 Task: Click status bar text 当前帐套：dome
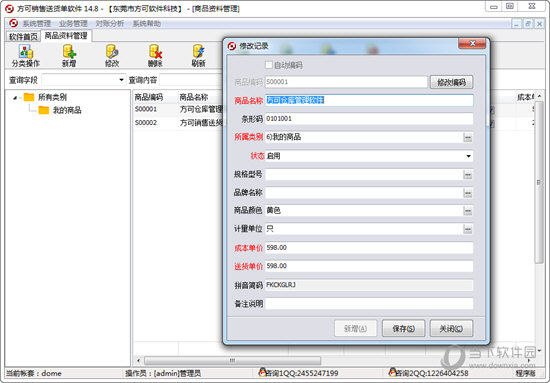[34, 373]
